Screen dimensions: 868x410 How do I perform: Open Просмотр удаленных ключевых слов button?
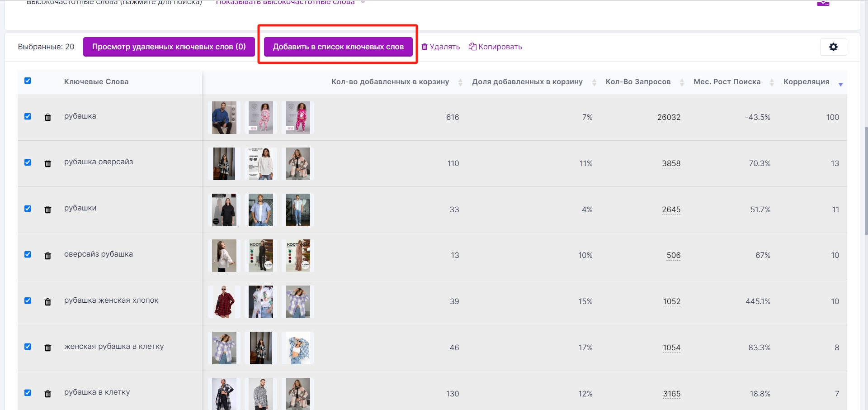click(x=169, y=47)
